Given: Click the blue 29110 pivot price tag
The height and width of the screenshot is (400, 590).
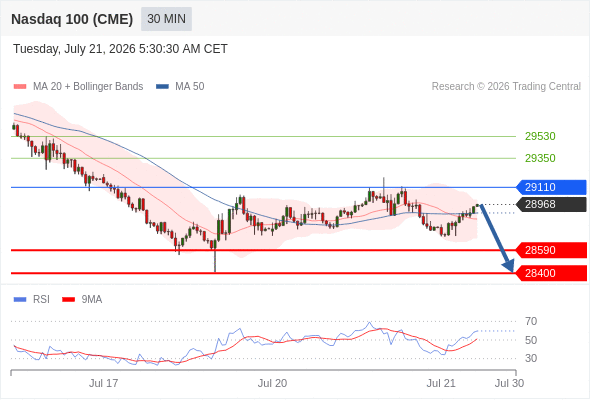Looking at the screenshot, I should tap(551, 187).
